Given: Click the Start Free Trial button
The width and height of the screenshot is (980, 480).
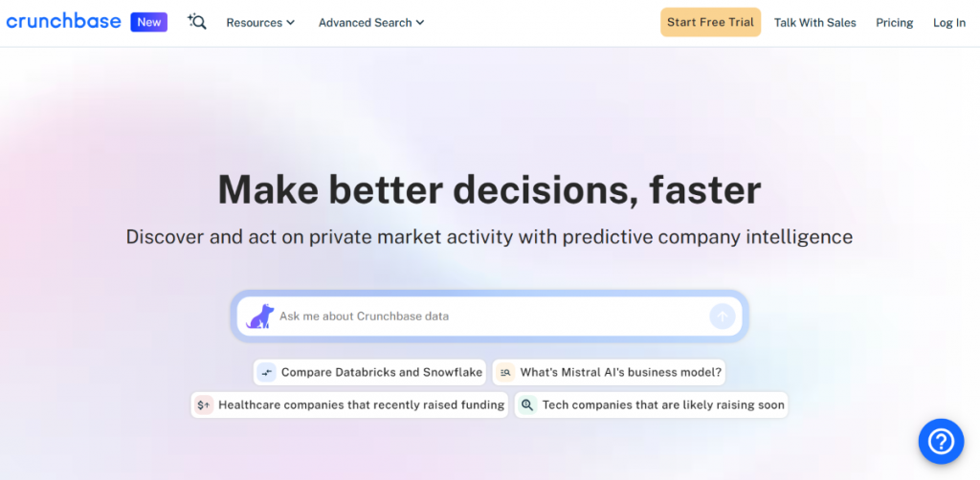Looking at the screenshot, I should tap(710, 23).
